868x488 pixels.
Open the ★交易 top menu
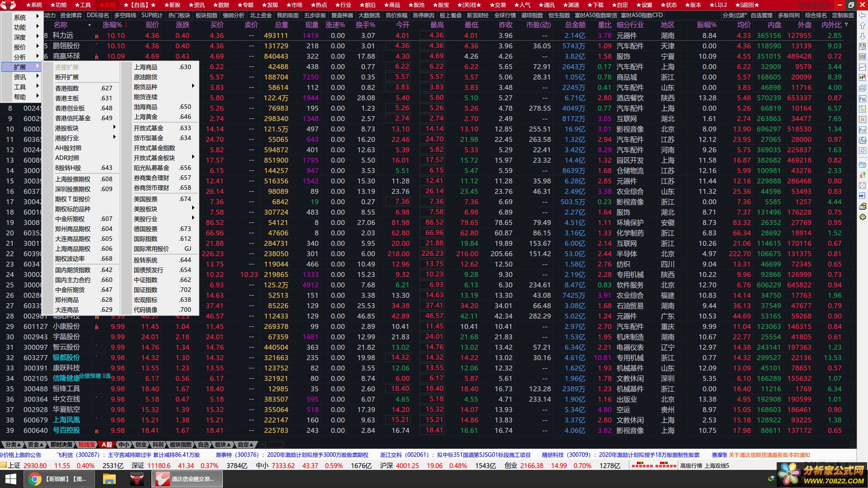tap(497, 5)
